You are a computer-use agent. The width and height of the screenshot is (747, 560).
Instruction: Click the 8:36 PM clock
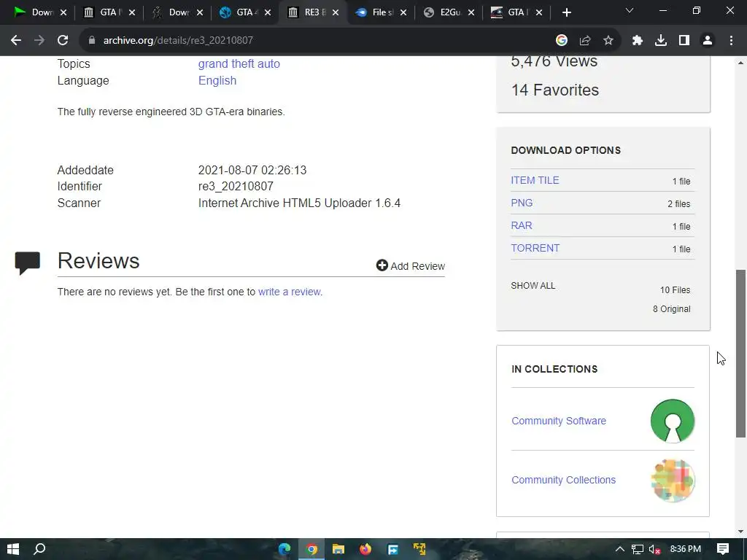(686, 549)
